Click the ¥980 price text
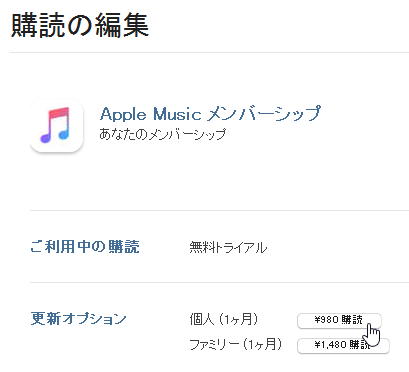 pyautogui.click(x=326, y=320)
